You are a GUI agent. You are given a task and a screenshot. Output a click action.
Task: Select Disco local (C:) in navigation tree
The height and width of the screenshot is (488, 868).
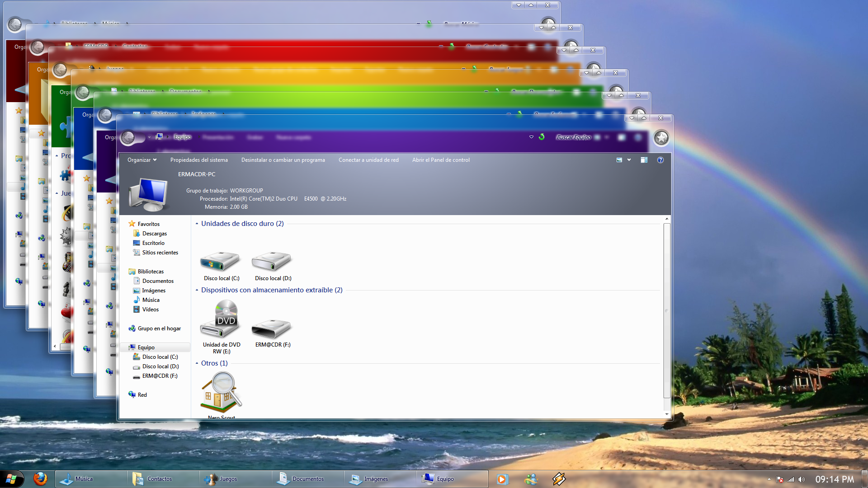pos(156,357)
